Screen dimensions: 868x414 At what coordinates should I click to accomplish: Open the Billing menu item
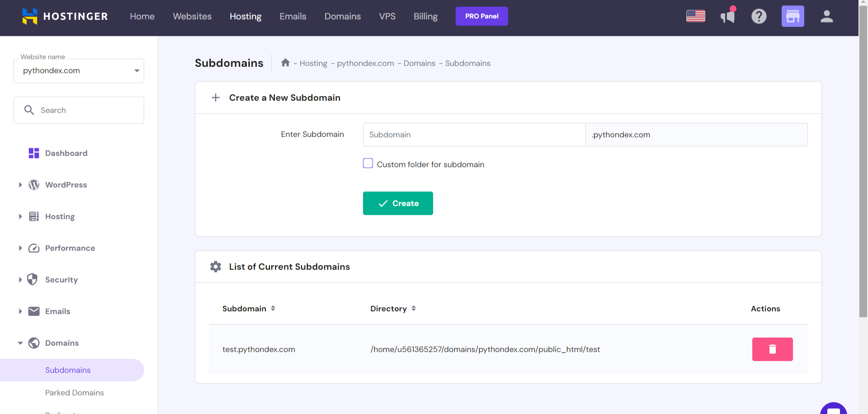click(x=425, y=17)
